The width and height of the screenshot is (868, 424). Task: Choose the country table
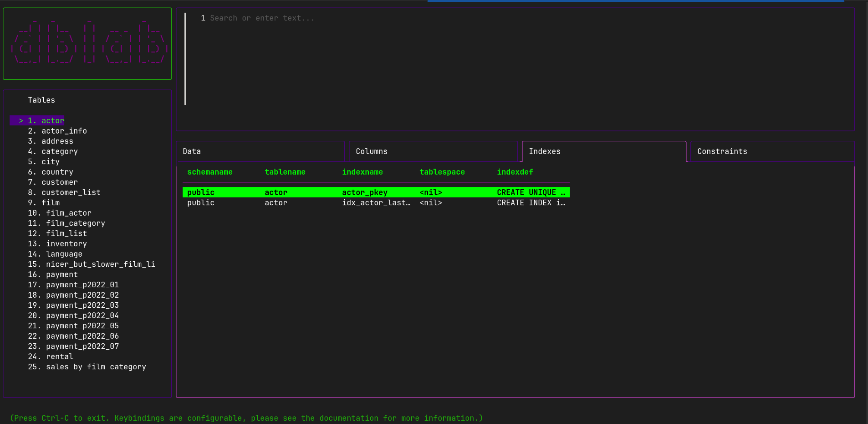(51, 172)
